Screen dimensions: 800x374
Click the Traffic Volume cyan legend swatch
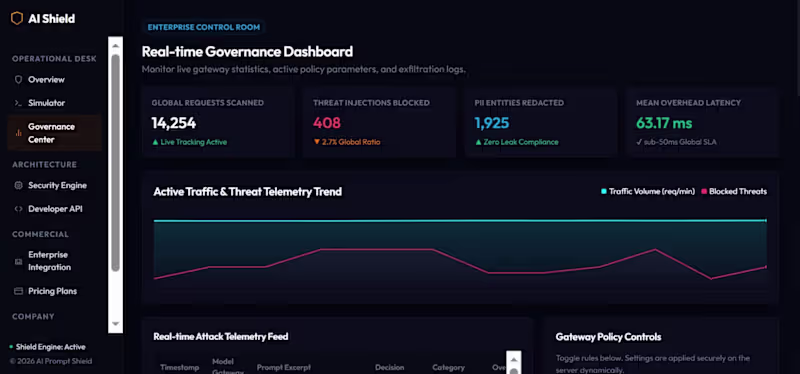[x=604, y=192]
